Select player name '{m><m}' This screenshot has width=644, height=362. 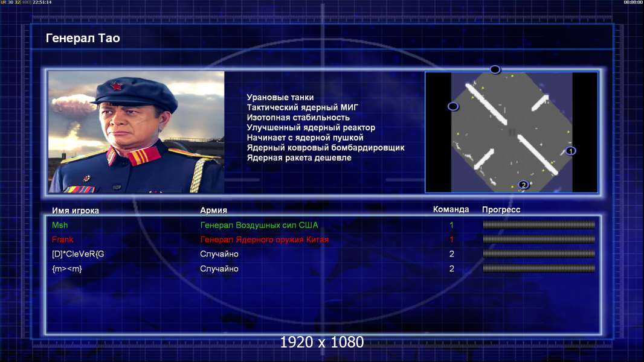click(67, 269)
